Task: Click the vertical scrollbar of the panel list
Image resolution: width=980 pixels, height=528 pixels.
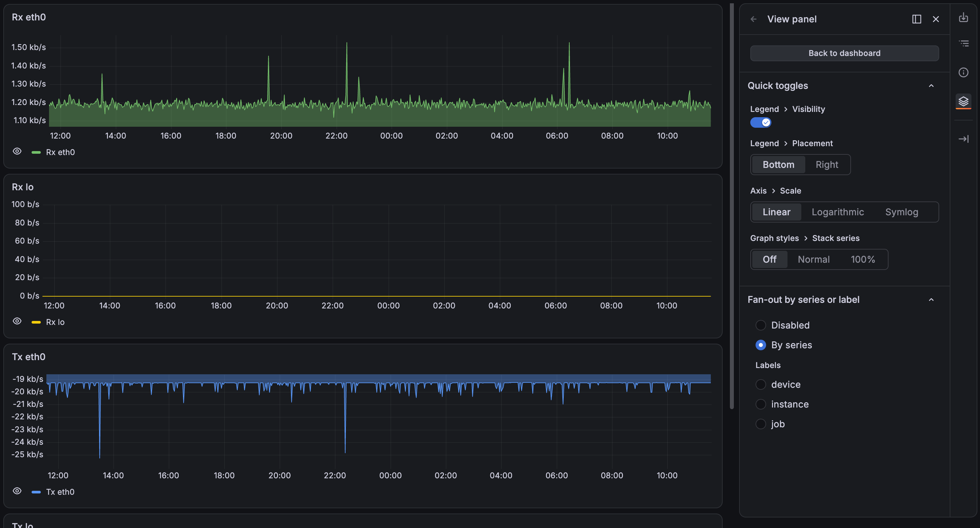Action: [x=732, y=205]
